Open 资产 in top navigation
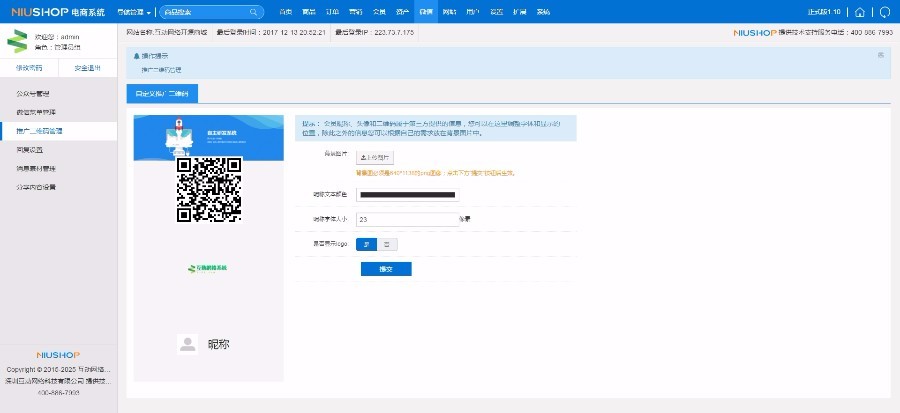Screen dimensions: 900x413 click(x=402, y=12)
